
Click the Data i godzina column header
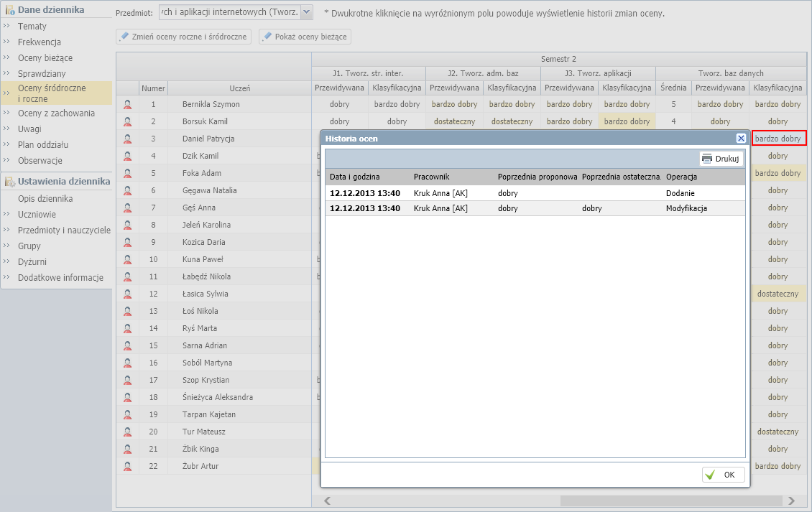click(368, 177)
